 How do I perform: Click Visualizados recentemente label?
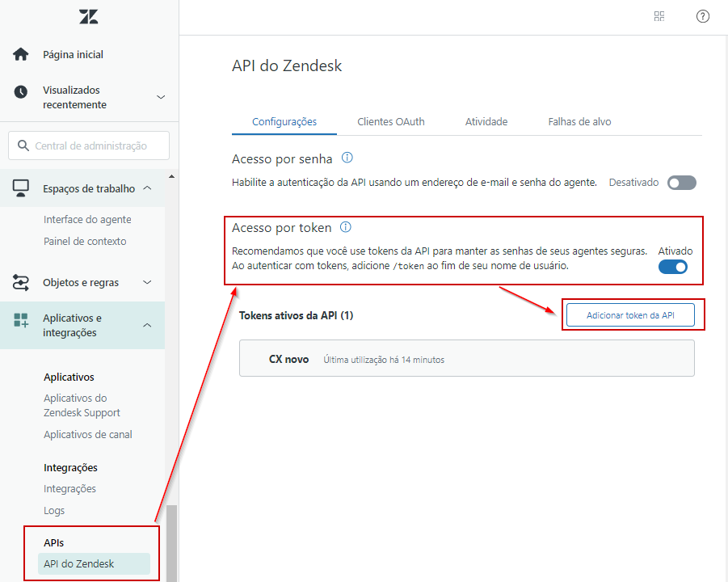click(75, 97)
